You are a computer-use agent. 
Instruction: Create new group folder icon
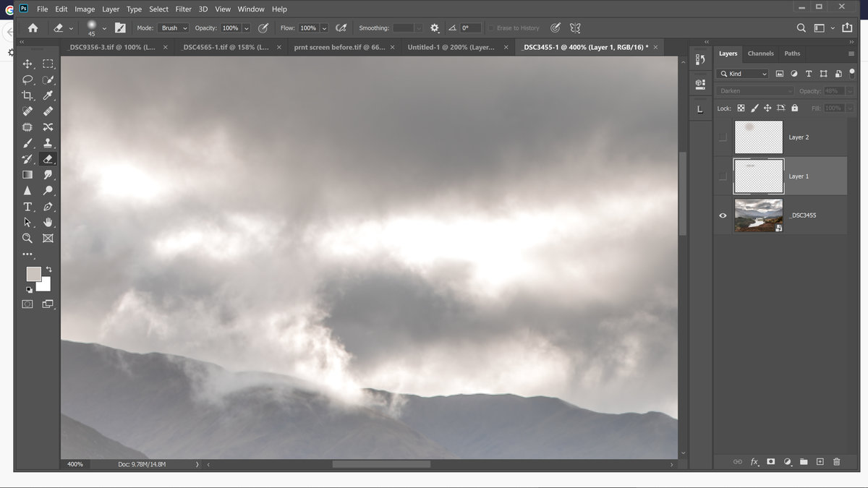(x=804, y=461)
